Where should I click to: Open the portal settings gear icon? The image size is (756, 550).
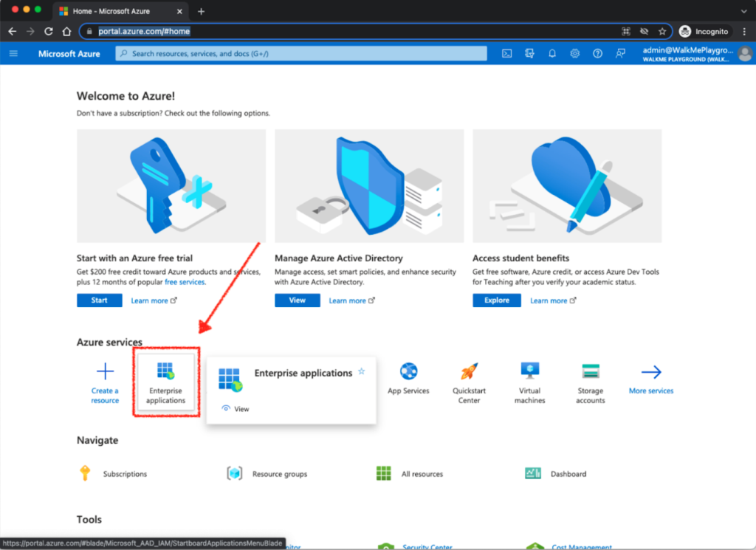[575, 54]
